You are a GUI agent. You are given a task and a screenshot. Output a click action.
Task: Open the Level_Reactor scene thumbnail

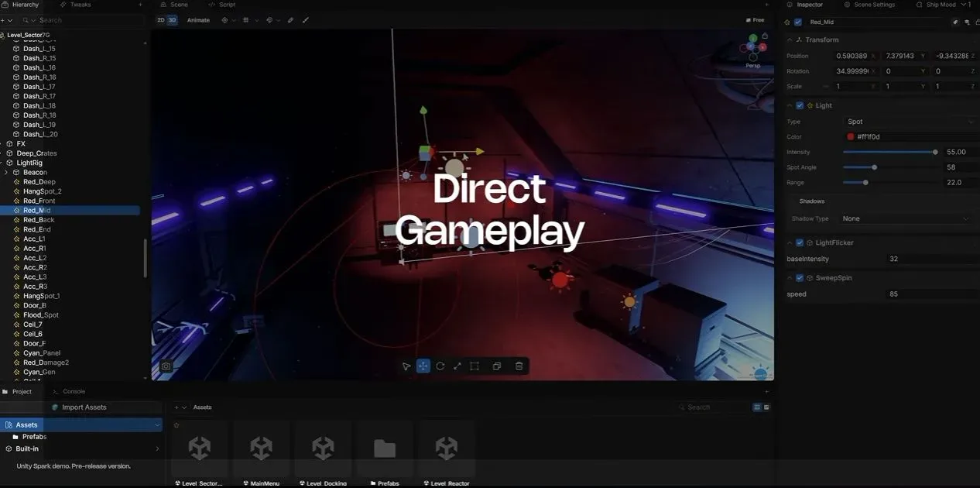click(447, 454)
